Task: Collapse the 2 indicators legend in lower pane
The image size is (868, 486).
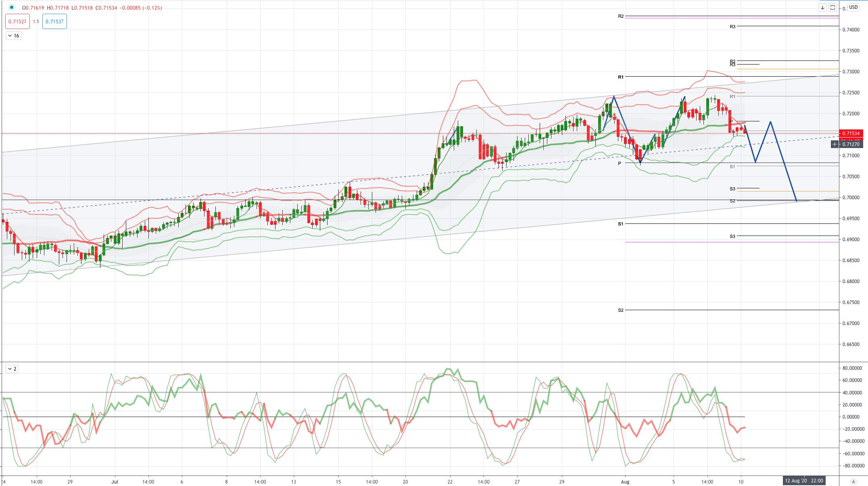Action: point(12,369)
